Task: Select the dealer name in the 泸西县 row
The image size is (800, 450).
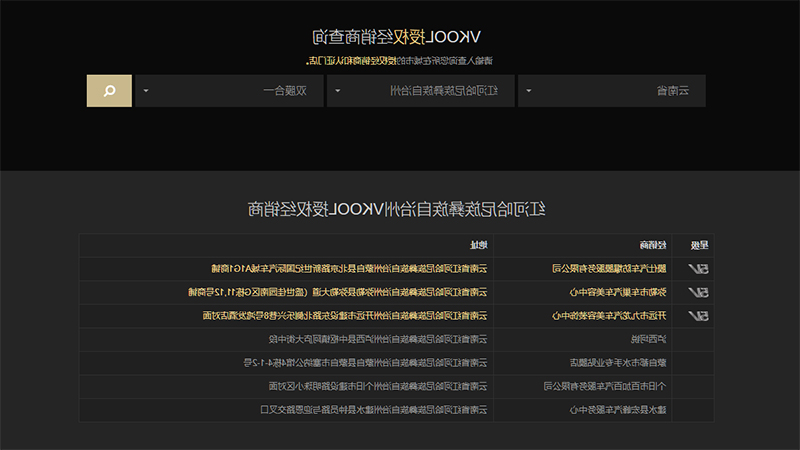Action: [x=648, y=339]
